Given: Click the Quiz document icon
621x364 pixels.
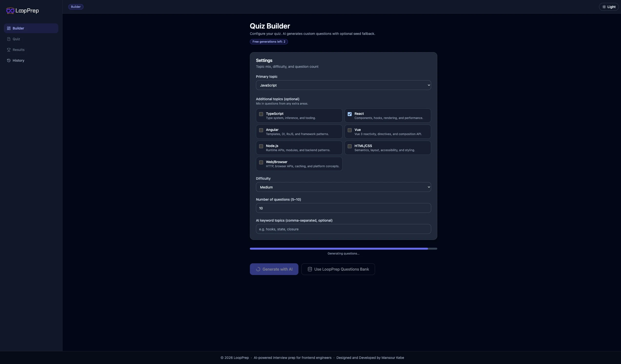Looking at the screenshot, I should point(9,39).
